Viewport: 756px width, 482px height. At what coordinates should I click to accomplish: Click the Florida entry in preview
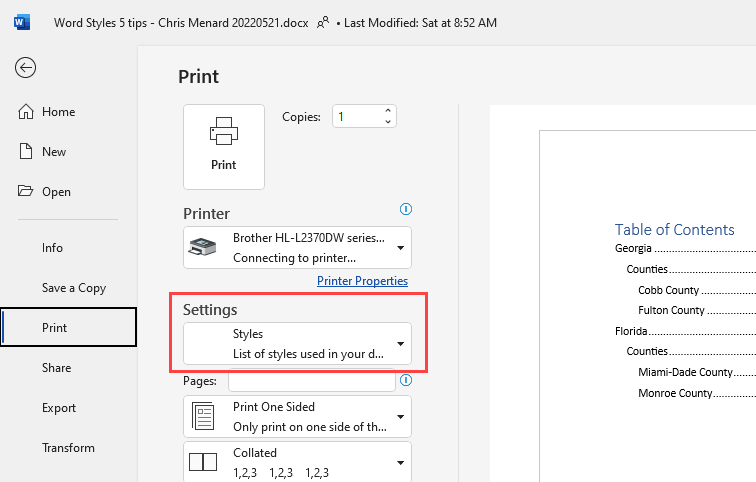(631, 331)
